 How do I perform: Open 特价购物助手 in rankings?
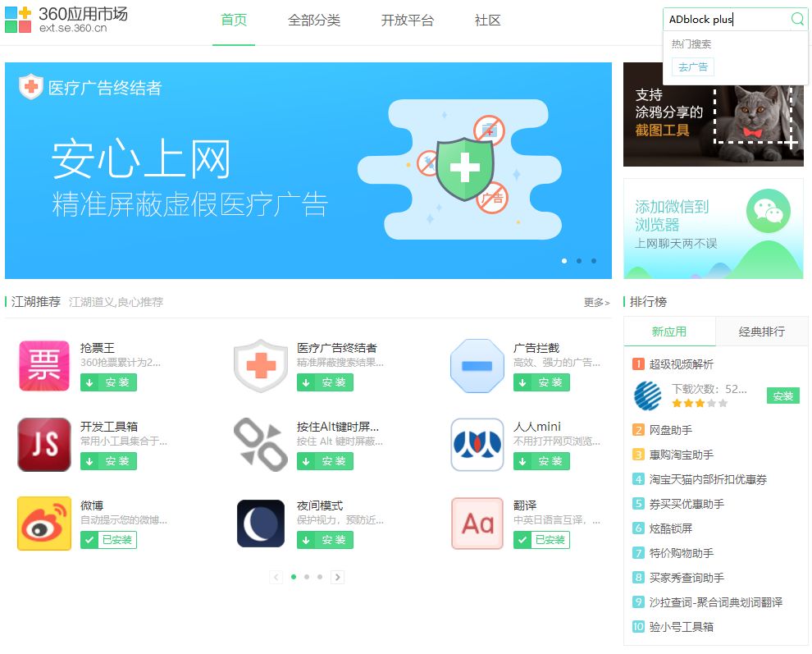[682, 553]
